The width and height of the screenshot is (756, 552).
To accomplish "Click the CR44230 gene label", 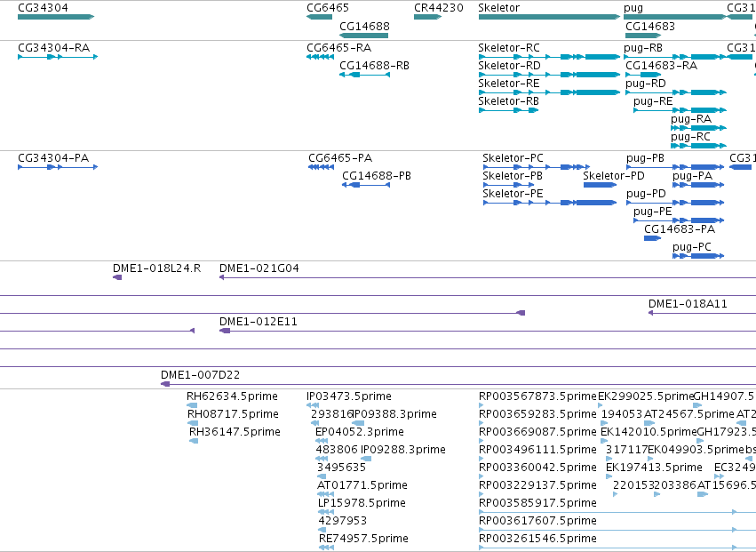I will click(439, 8).
